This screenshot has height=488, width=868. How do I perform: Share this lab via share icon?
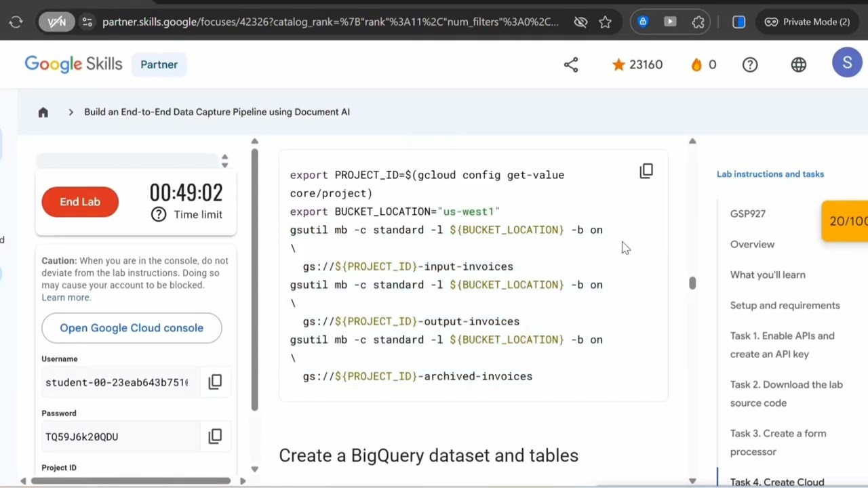click(571, 64)
